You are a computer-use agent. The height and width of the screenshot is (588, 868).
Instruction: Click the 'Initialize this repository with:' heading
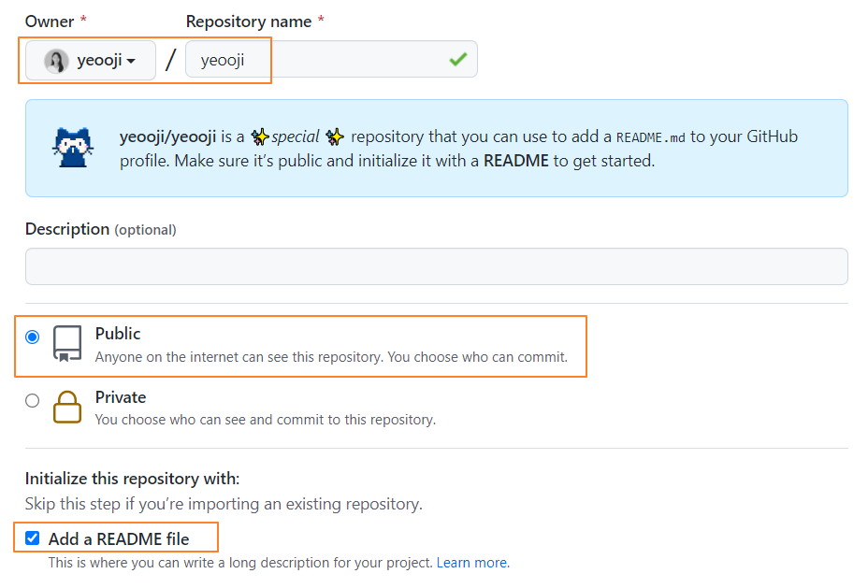(132, 479)
